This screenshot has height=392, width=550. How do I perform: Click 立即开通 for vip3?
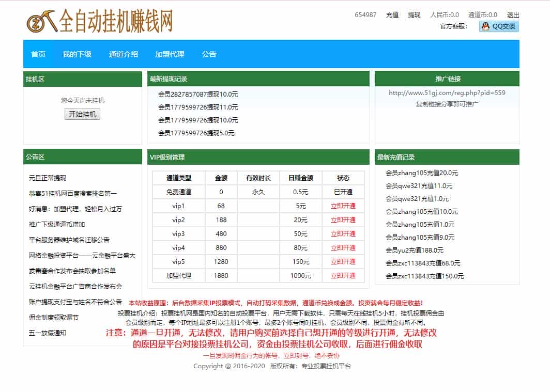[x=343, y=233]
